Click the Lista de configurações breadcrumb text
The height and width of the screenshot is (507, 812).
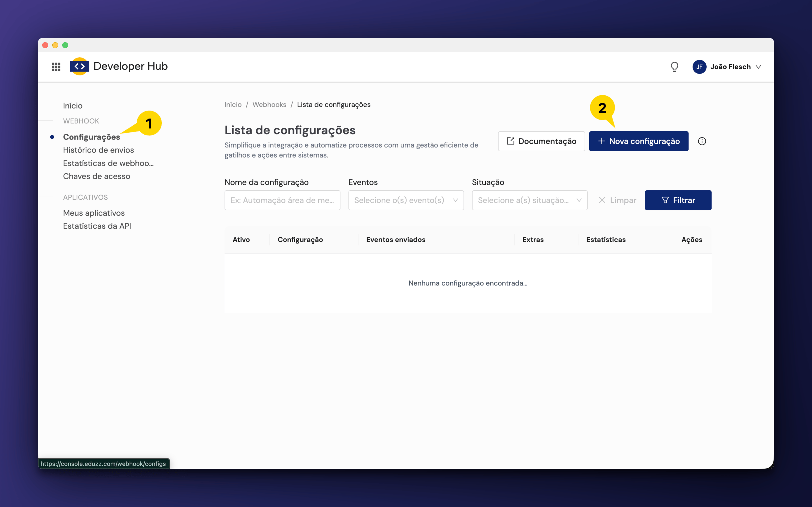coord(334,105)
